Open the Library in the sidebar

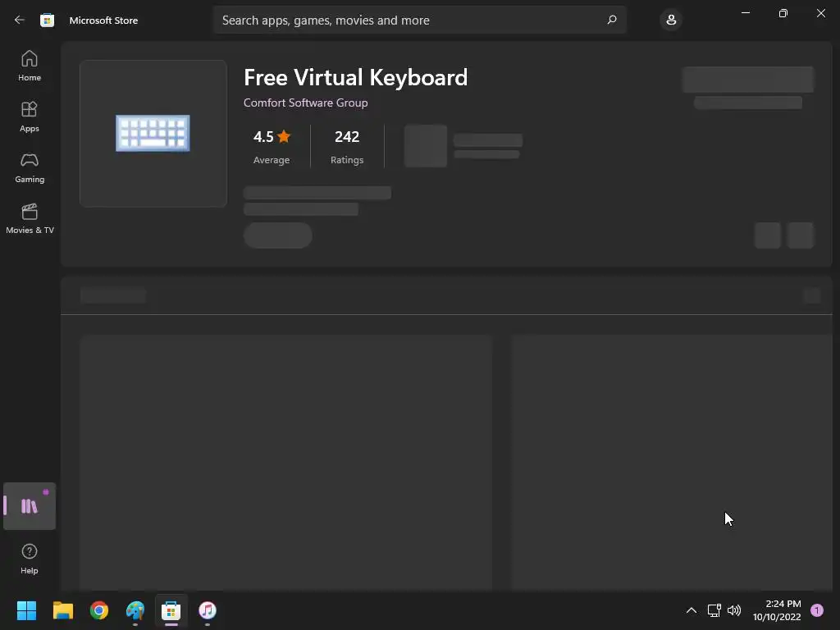30,506
